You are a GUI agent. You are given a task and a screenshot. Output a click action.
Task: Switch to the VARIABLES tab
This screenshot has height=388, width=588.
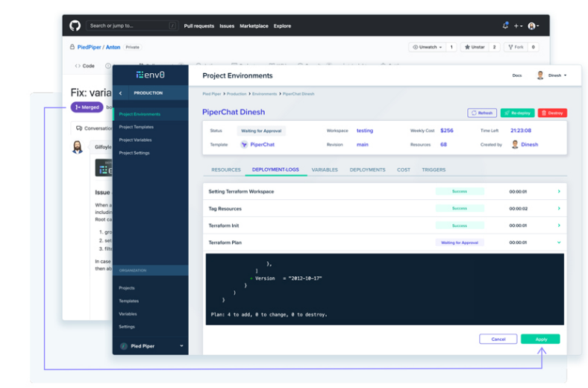(x=325, y=170)
